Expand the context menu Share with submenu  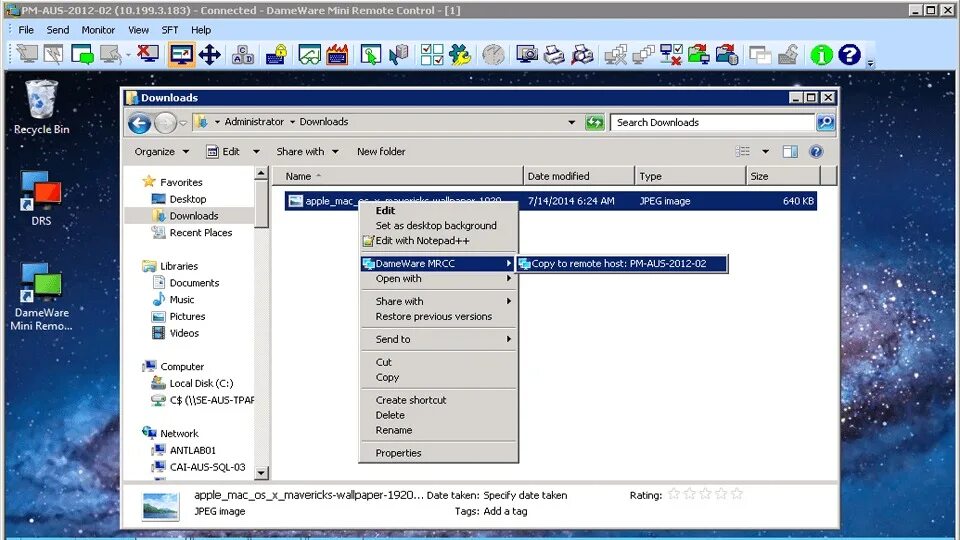click(438, 301)
